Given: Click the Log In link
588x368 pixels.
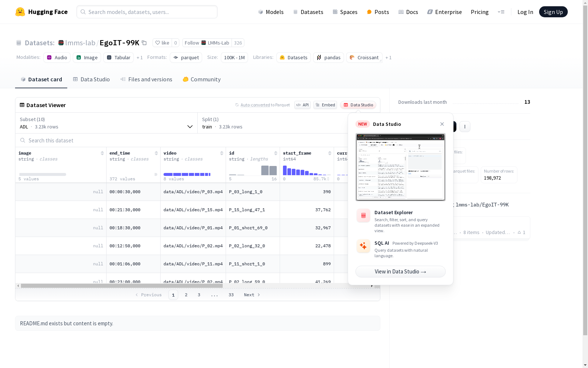Looking at the screenshot, I should 525,12.
